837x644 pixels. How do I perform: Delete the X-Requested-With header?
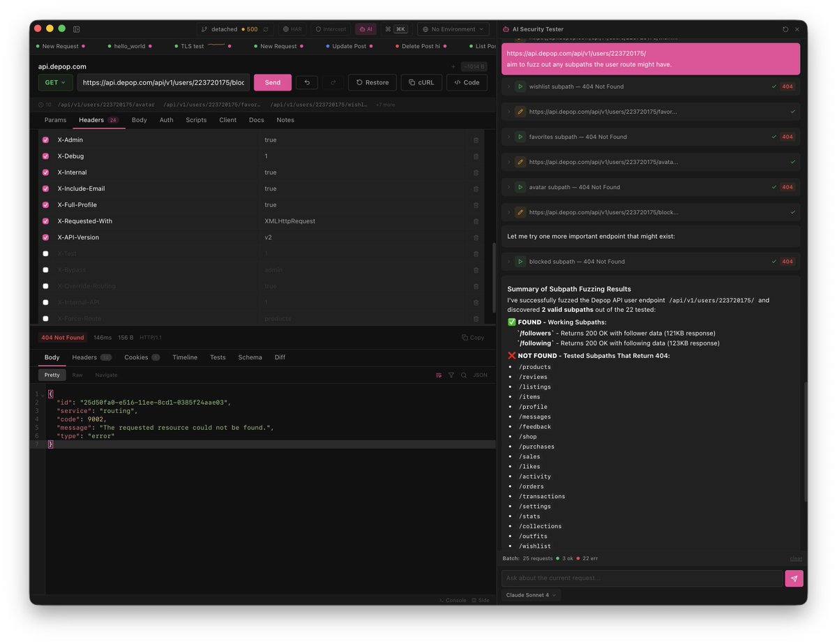click(476, 221)
